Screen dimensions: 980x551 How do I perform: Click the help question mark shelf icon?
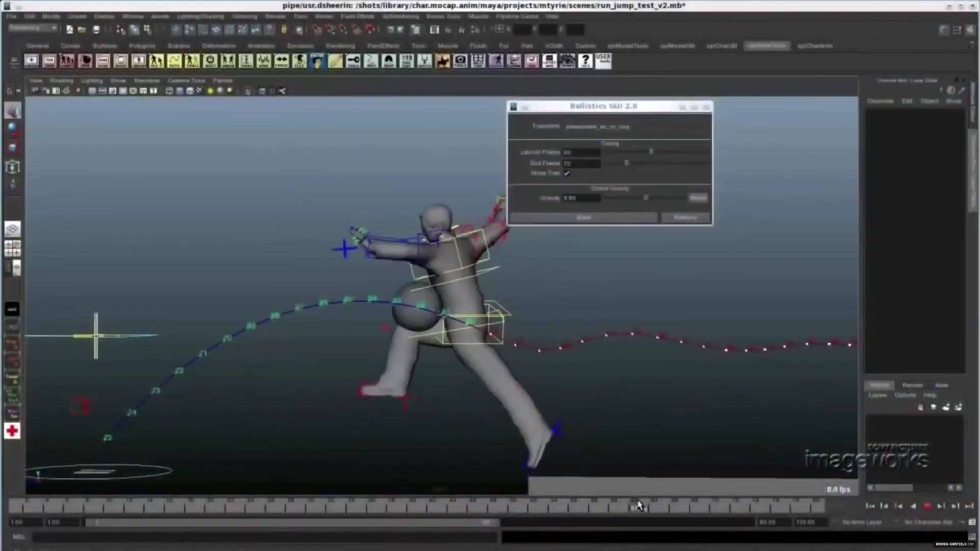pyautogui.click(x=585, y=61)
